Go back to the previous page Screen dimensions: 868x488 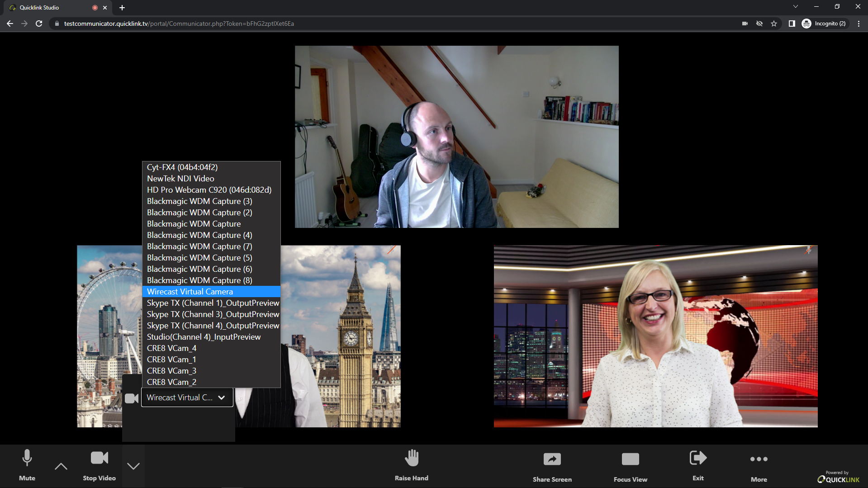[10, 24]
